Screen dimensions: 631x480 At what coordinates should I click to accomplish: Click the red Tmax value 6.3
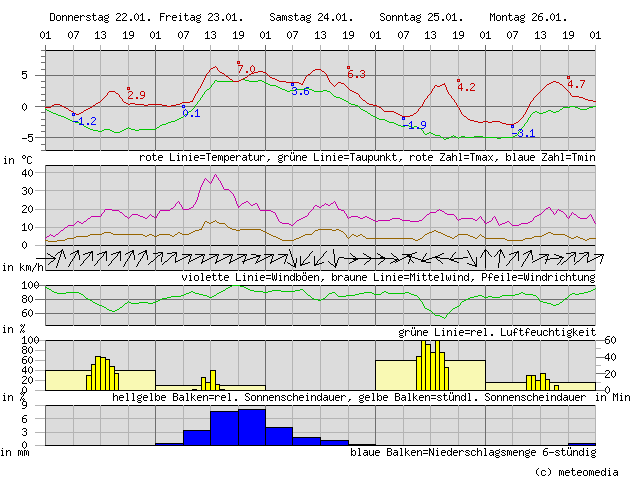(x=356, y=74)
